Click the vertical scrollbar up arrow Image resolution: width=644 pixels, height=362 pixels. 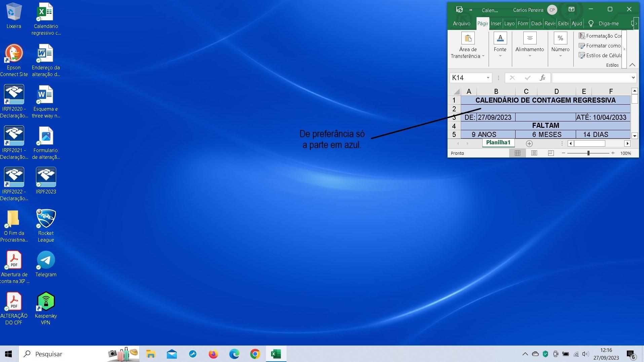[635, 91]
